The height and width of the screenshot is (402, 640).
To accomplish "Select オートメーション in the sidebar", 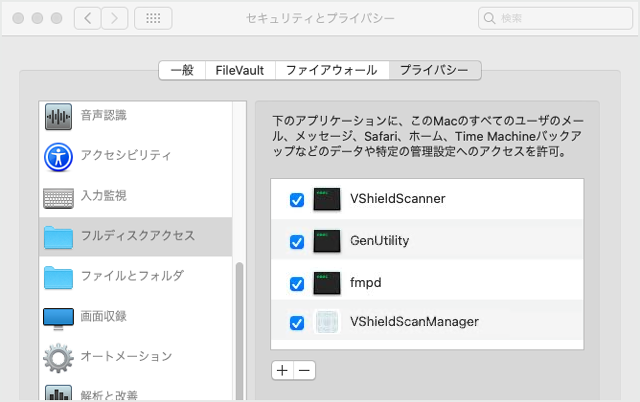I will (x=136, y=357).
